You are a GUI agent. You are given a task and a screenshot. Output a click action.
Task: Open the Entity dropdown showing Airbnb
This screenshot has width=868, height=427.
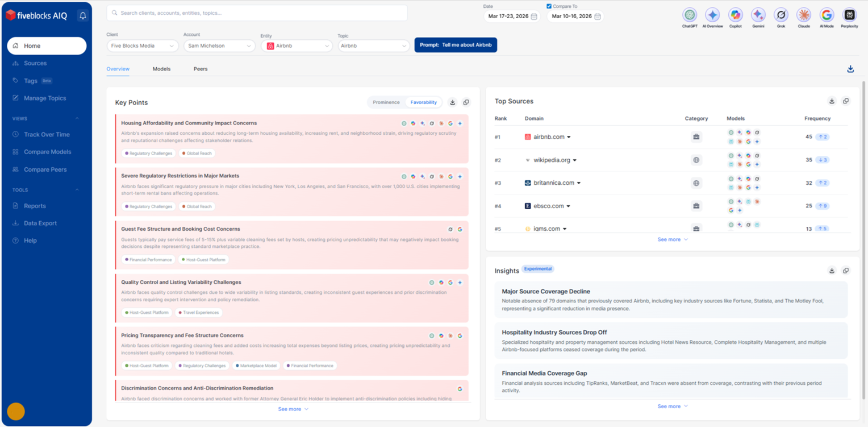point(296,45)
